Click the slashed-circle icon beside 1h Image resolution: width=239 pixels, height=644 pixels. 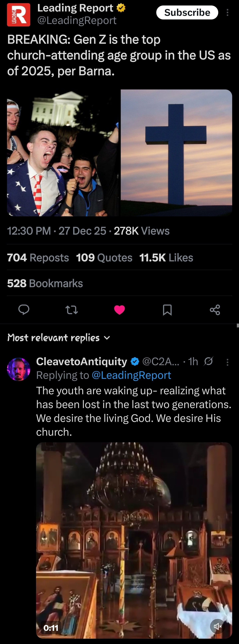(208, 361)
